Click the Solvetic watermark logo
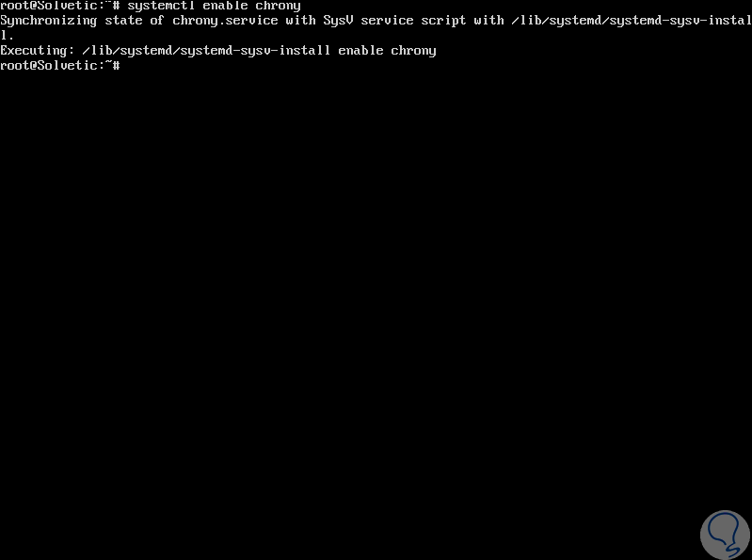Image resolution: width=752 pixels, height=560 pixels. (725, 536)
